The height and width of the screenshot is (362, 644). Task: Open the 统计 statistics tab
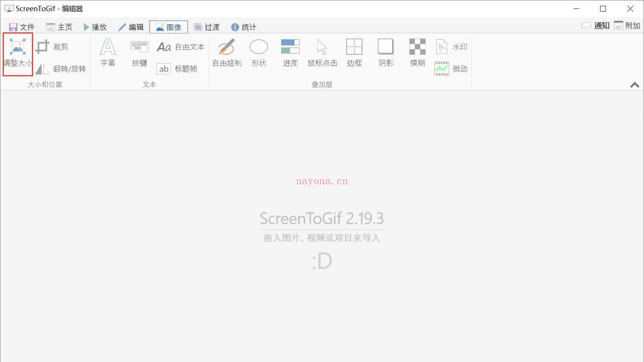click(x=244, y=27)
